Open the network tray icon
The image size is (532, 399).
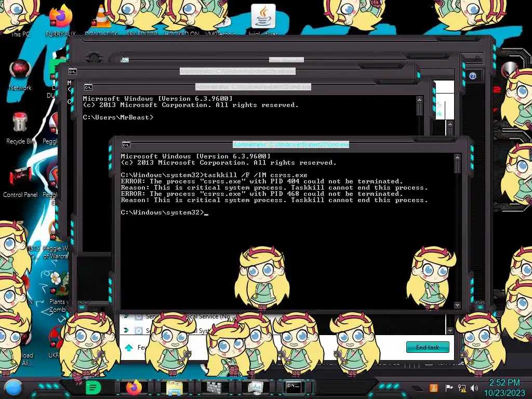(x=461, y=388)
